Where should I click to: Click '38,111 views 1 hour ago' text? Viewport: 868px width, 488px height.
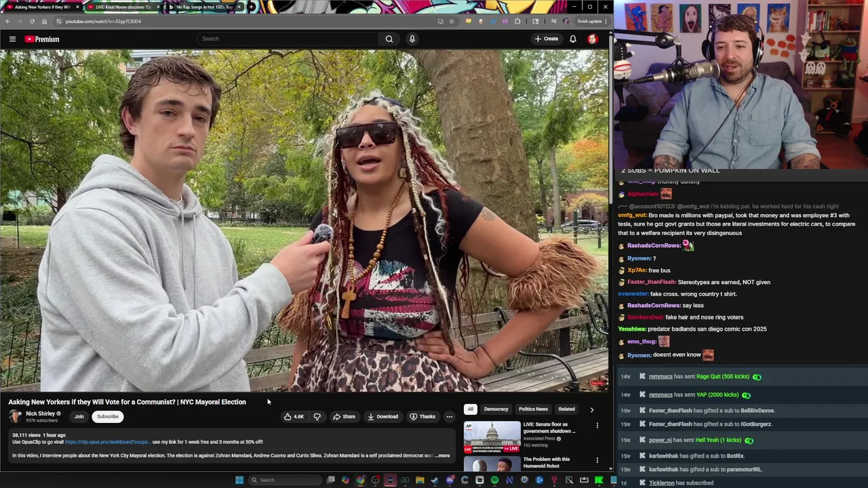(x=39, y=435)
